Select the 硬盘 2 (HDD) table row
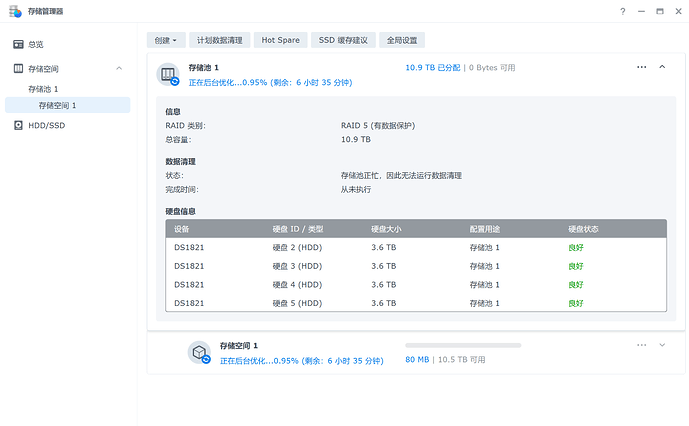Viewport: 689px width, 426px height. (415, 247)
